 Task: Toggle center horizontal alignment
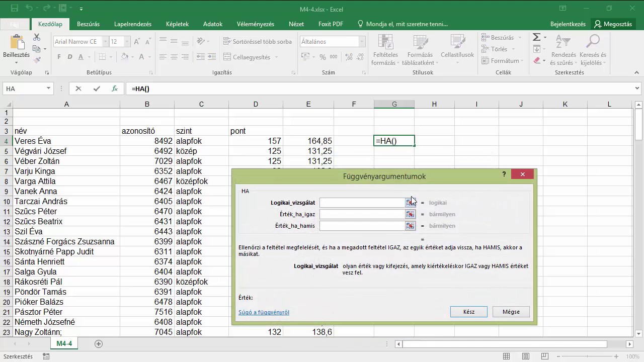(174, 57)
